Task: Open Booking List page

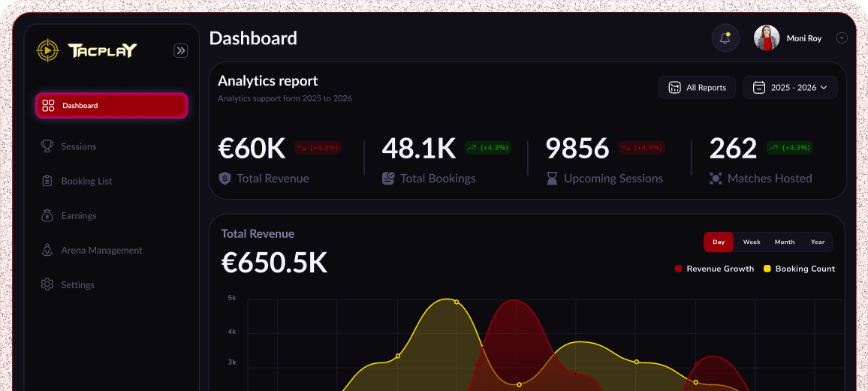Action: pos(86,181)
